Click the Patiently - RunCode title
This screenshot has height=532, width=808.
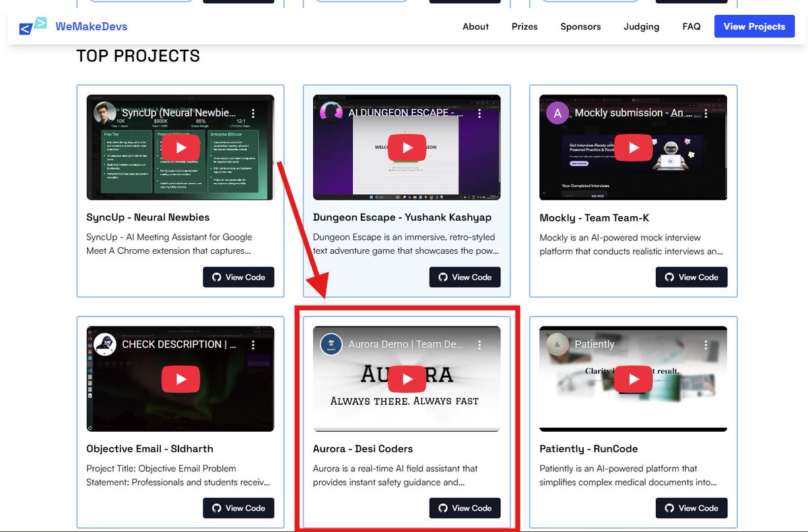point(588,448)
